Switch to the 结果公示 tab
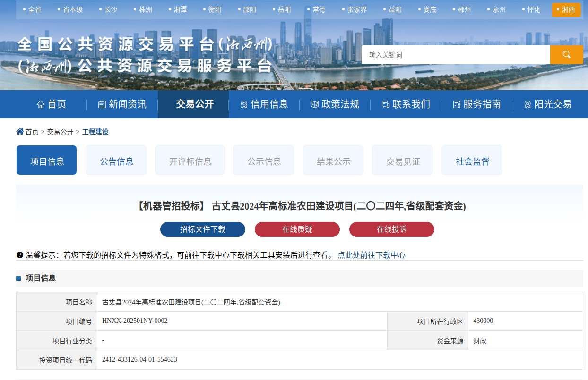The height and width of the screenshot is (380, 588). (x=333, y=160)
